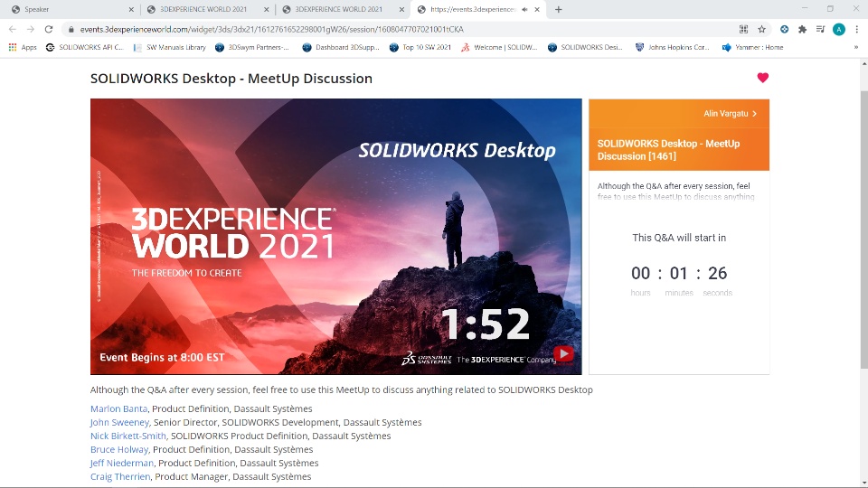Toggle the red heart favorite icon
This screenshot has width=868, height=488.
point(763,78)
